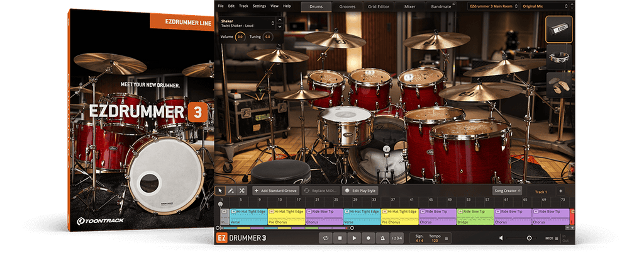Viewport: 644px width, 262px height.
Task: Click the playhead marker at bar 1
Action: pyautogui.click(x=221, y=205)
